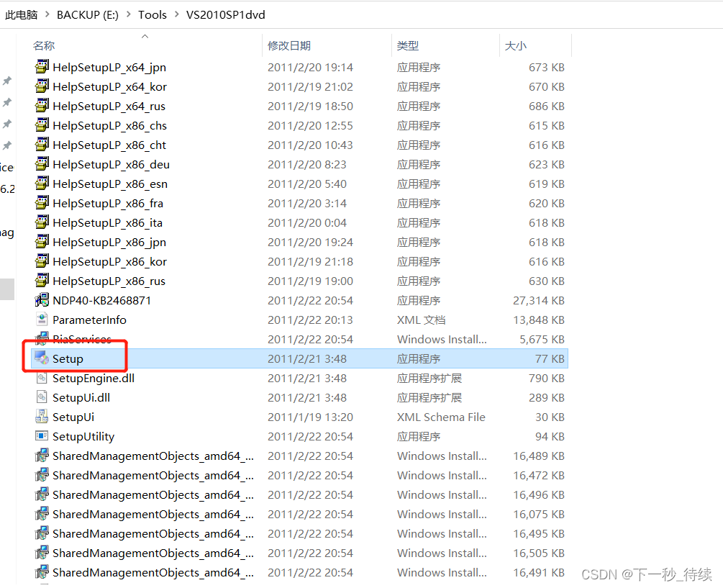Click the Setup application disc icon
This screenshot has width=723, height=588.
point(42,358)
